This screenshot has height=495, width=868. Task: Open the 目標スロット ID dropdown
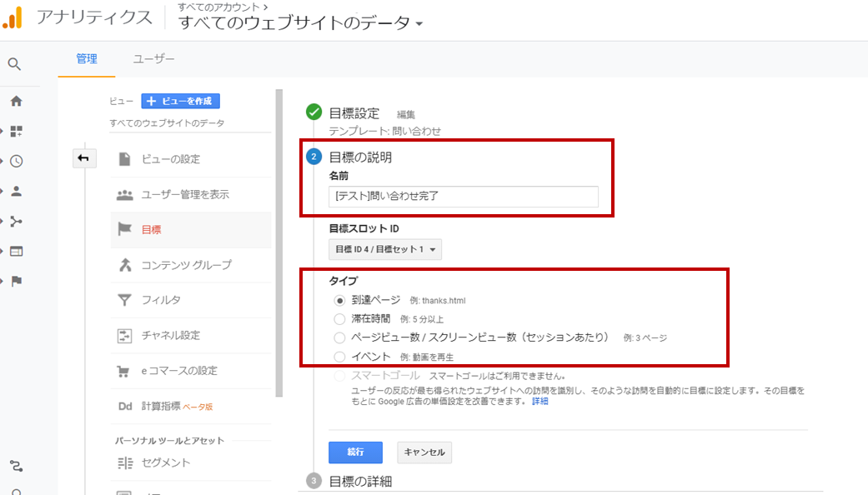point(385,249)
